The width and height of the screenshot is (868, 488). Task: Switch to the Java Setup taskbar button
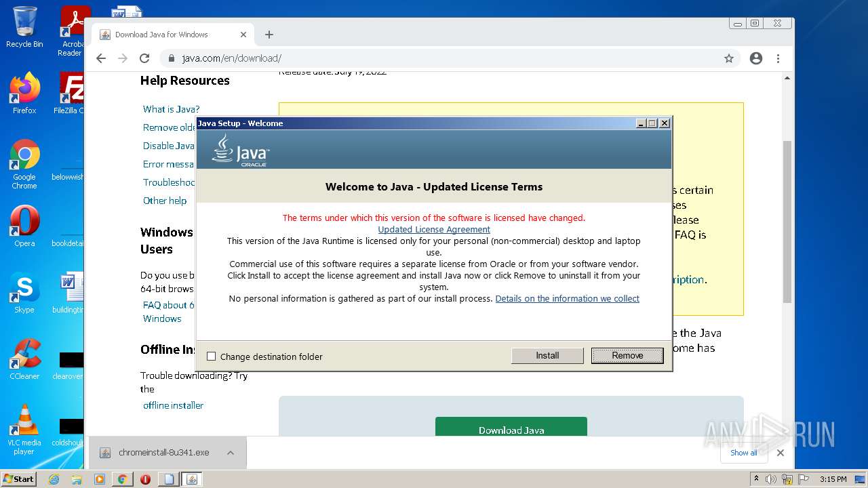coord(191,479)
